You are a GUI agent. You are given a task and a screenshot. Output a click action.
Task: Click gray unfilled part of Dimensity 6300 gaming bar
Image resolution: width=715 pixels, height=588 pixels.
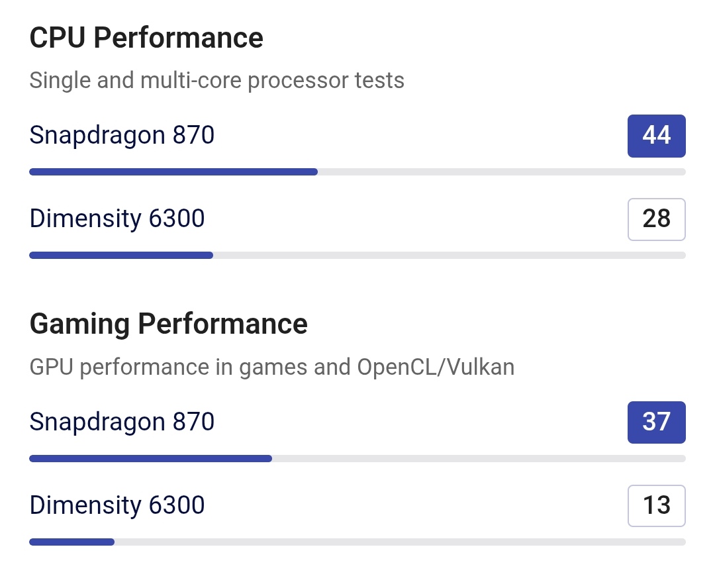399,542
